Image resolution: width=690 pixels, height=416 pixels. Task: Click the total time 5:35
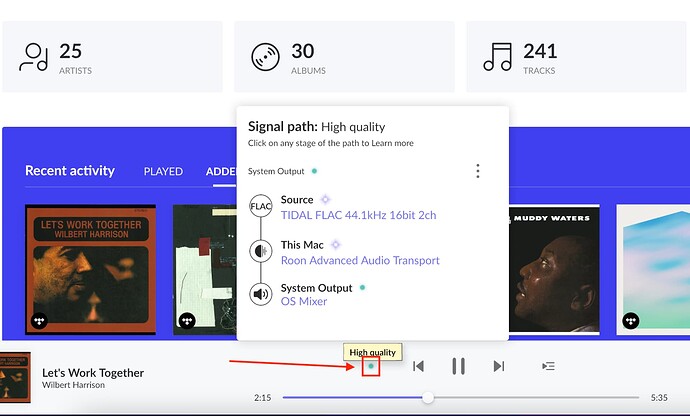coord(659,398)
